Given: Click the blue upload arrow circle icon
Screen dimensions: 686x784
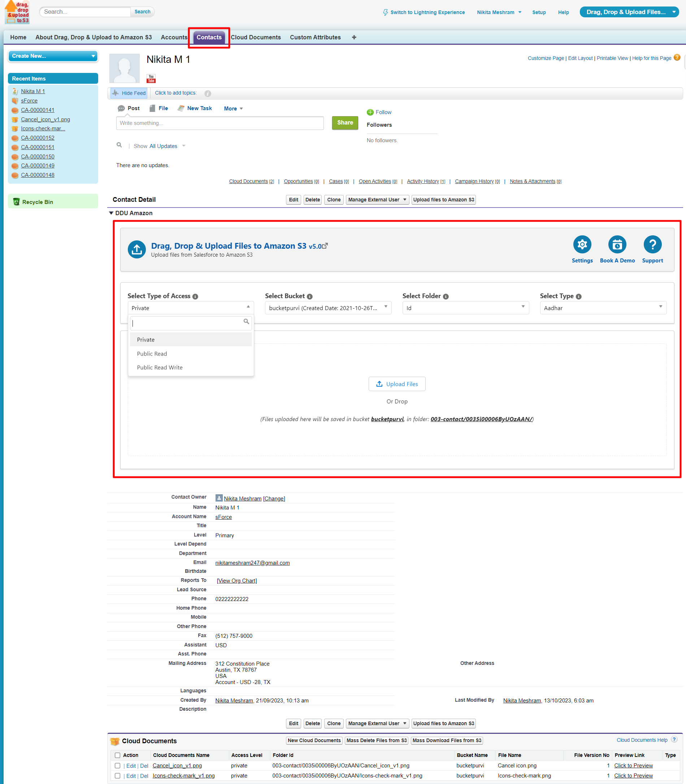Looking at the screenshot, I should 137,249.
